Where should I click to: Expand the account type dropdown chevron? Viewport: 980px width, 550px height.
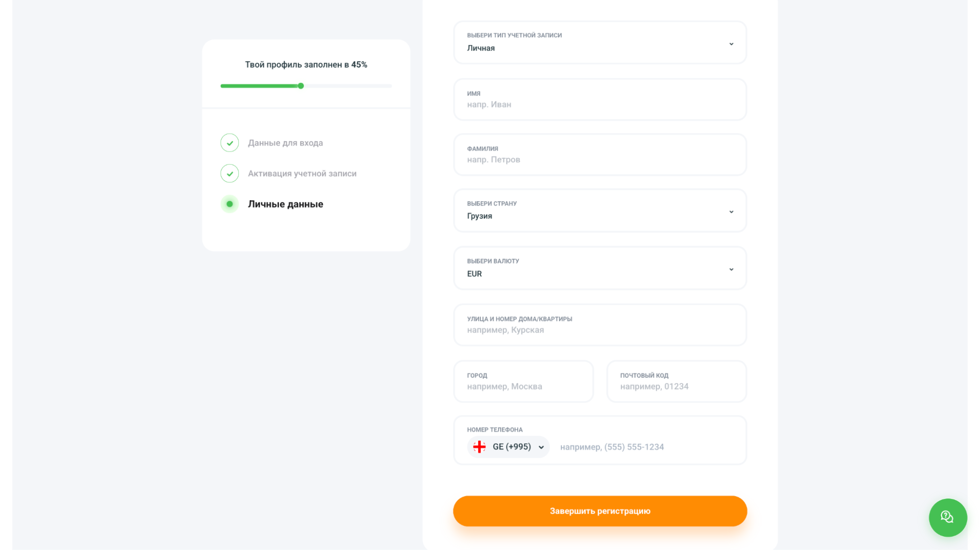click(x=731, y=44)
